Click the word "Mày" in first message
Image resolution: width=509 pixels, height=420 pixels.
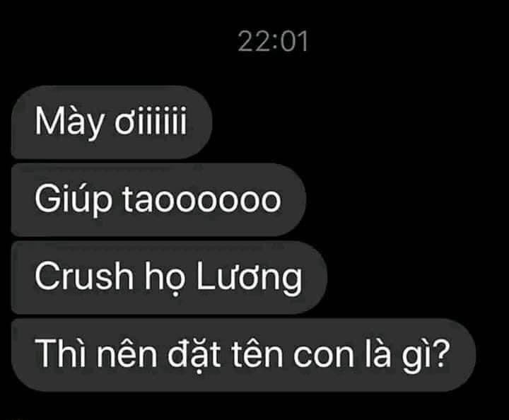pos(69,122)
